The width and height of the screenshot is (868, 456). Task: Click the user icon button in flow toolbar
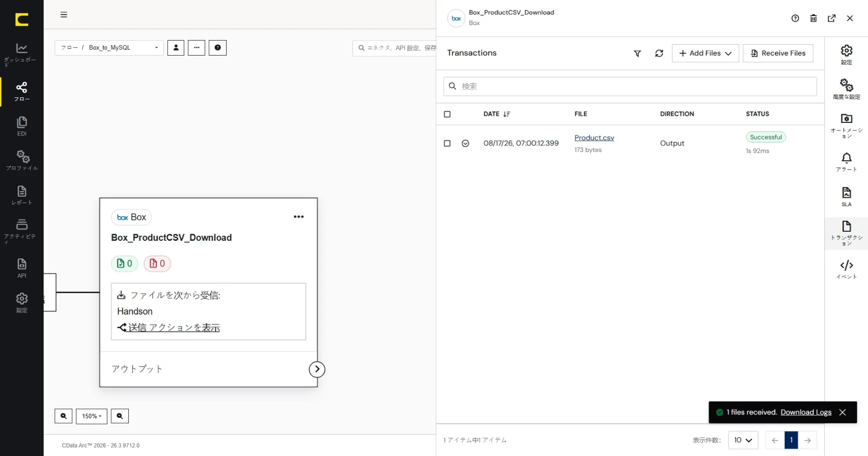coord(176,48)
